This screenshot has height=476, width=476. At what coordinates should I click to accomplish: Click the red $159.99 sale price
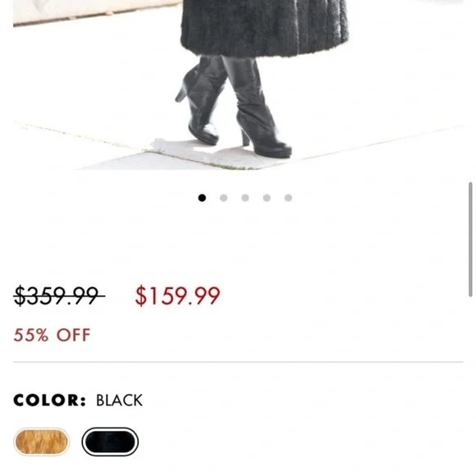[177, 295]
